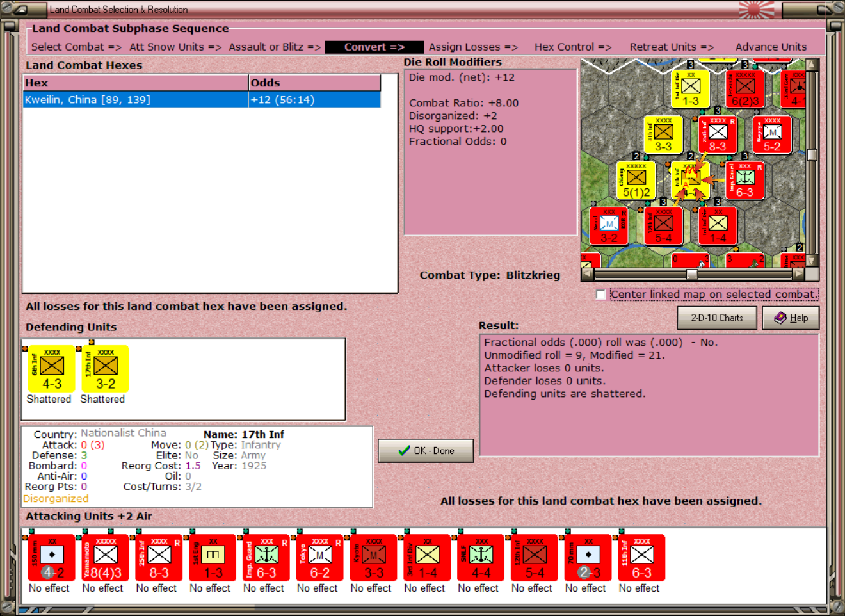Go to Advance Units subphase
The image size is (845, 616).
pos(771,47)
